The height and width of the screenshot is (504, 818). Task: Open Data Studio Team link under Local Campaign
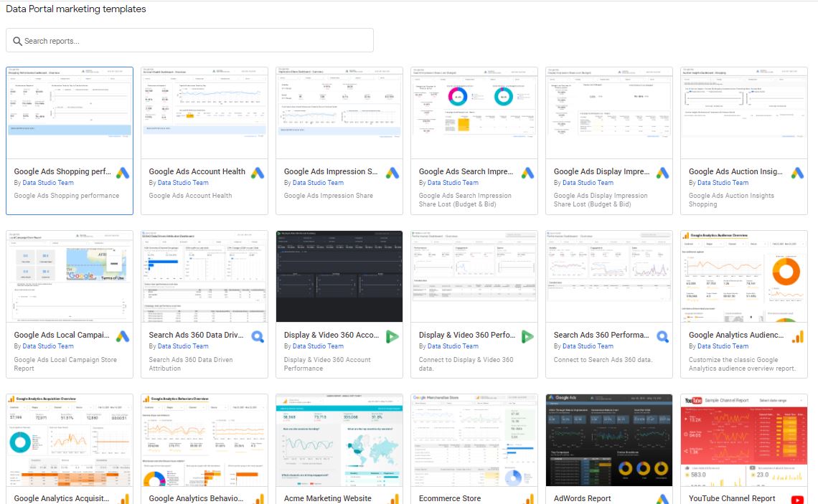(48, 346)
